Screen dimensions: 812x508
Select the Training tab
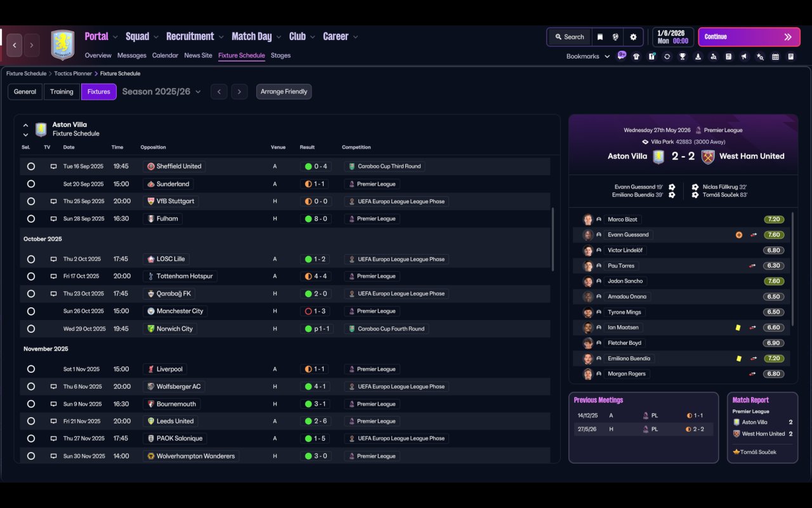pos(62,91)
